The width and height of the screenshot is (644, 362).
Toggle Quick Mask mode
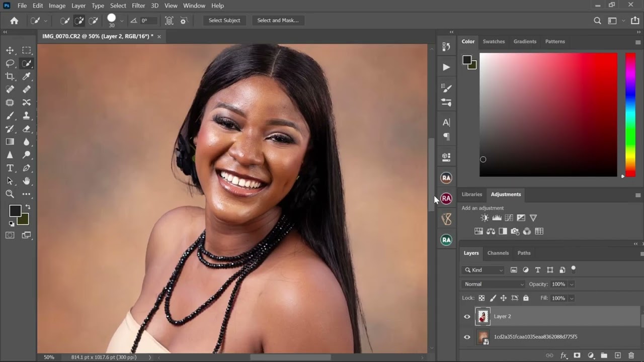coord(10,235)
